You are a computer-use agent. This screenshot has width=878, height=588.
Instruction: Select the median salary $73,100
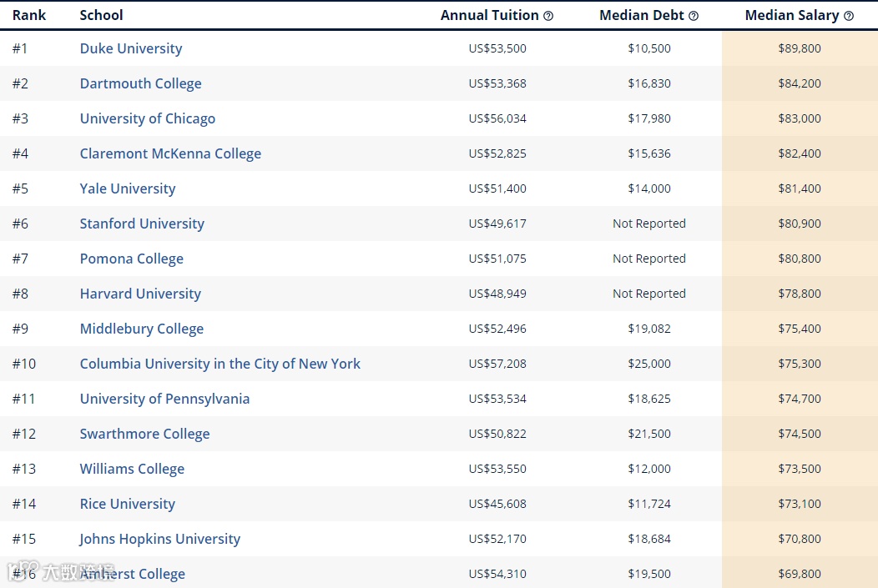[800, 504]
